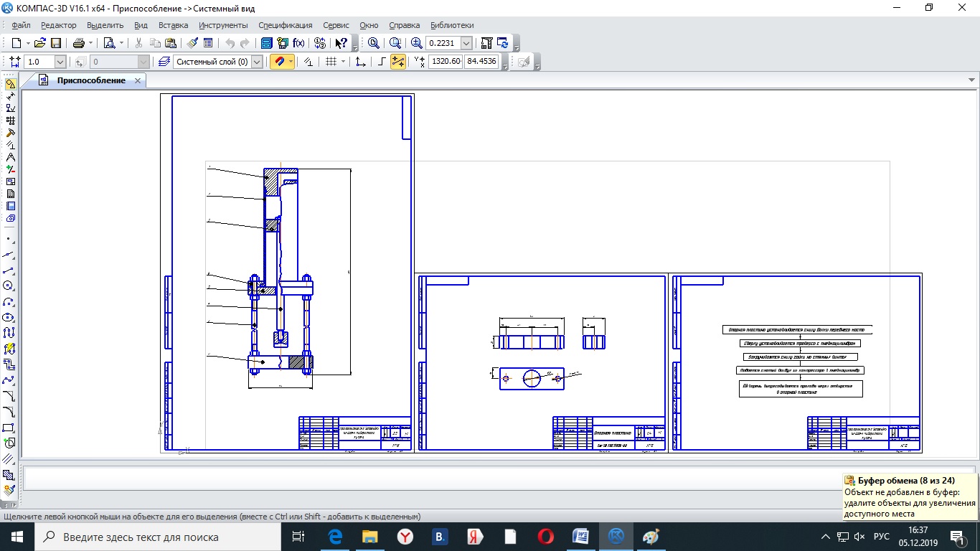
Task: Click the Windows search box
Action: (x=156, y=537)
